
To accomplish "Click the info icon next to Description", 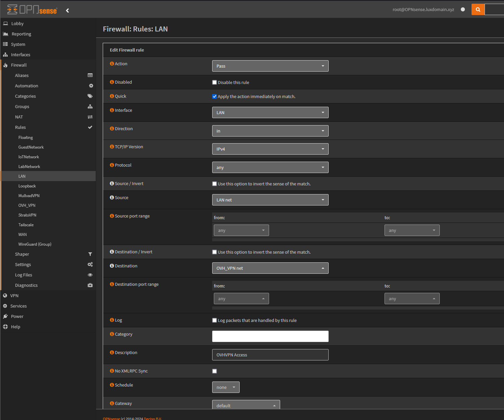I will click(112, 352).
